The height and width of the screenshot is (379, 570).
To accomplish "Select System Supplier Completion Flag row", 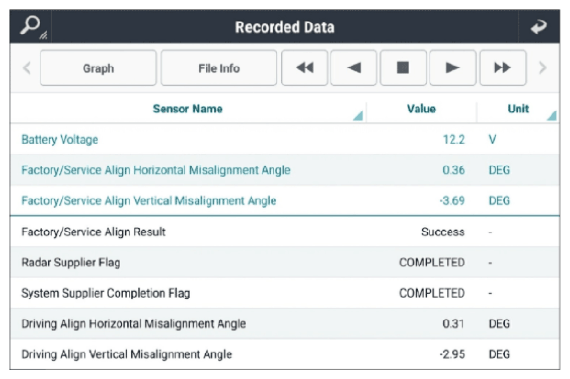I will (285, 293).
